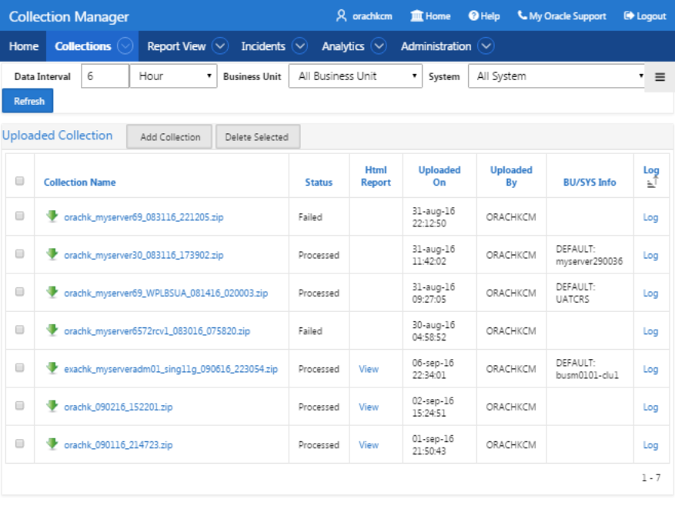675x513 pixels.
Task: Open View report for orachk_090216_152201.zip
Action: pyautogui.click(x=369, y=407)
